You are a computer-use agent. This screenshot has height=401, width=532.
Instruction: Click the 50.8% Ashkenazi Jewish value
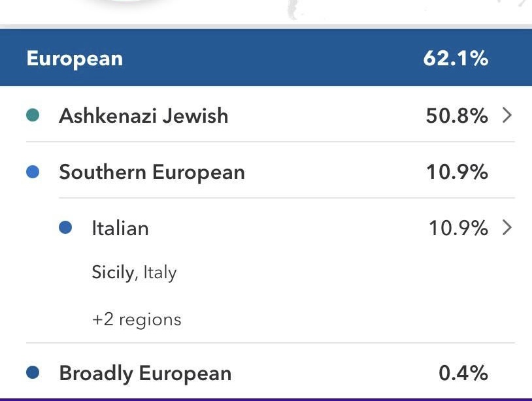click(x=457, y=116)
